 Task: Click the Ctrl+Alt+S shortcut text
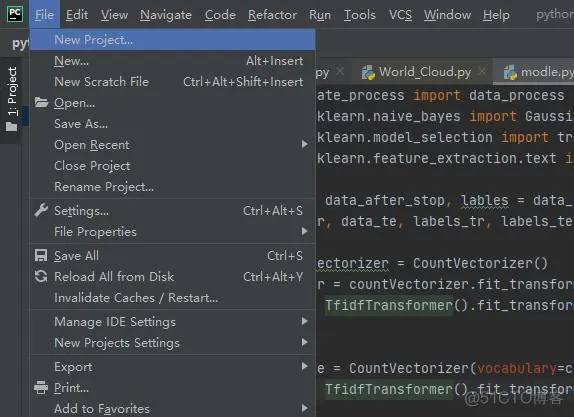click(x=273, y=211)
